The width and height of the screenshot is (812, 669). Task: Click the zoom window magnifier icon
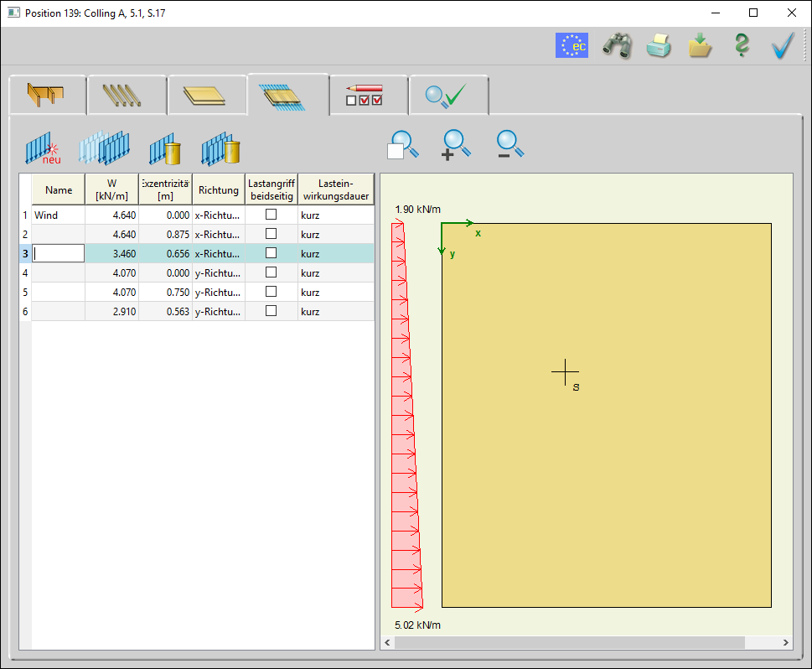(x=402, y=145)
